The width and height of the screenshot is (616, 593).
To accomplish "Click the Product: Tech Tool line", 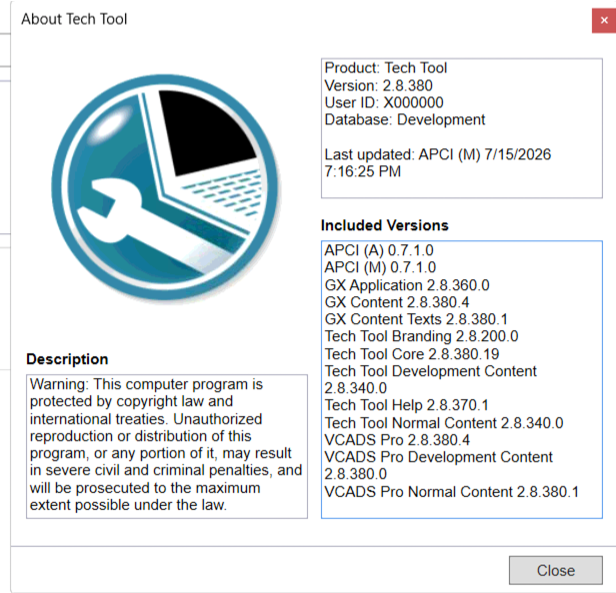I will pos(386,68).
